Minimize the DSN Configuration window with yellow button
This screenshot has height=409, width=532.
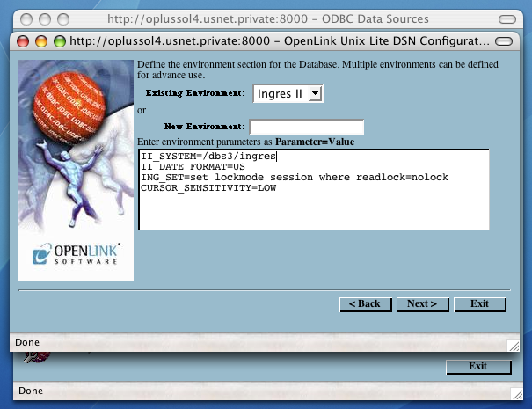[x=41, y=40]
